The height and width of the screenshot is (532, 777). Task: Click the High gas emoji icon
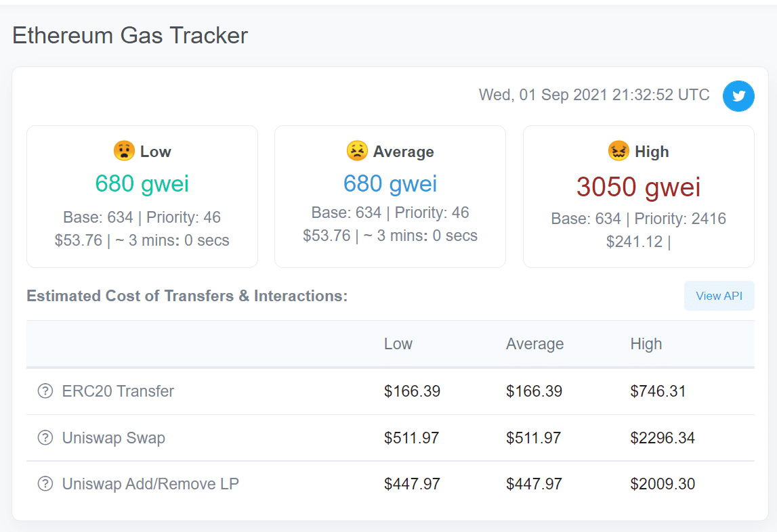tap(618, 151)
